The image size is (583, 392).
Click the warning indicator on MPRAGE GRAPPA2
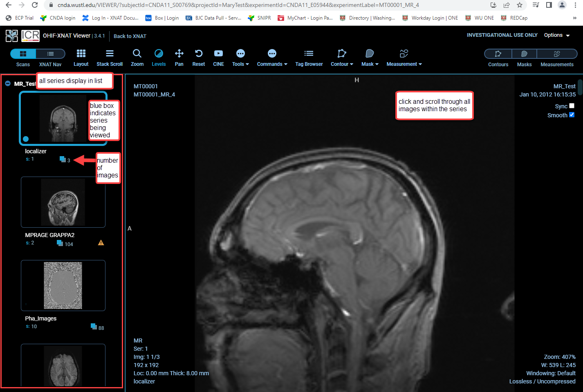point(101,242)
